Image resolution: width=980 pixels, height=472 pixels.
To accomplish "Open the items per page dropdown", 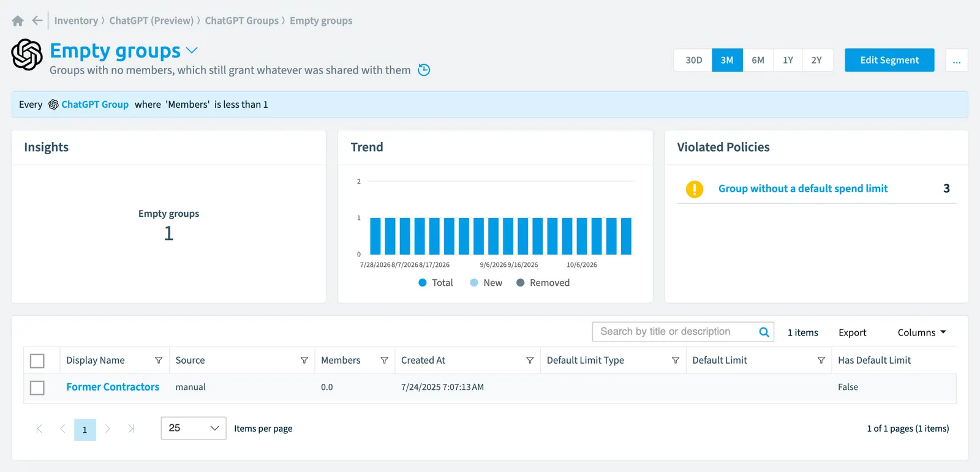I will tap(194, 428).
